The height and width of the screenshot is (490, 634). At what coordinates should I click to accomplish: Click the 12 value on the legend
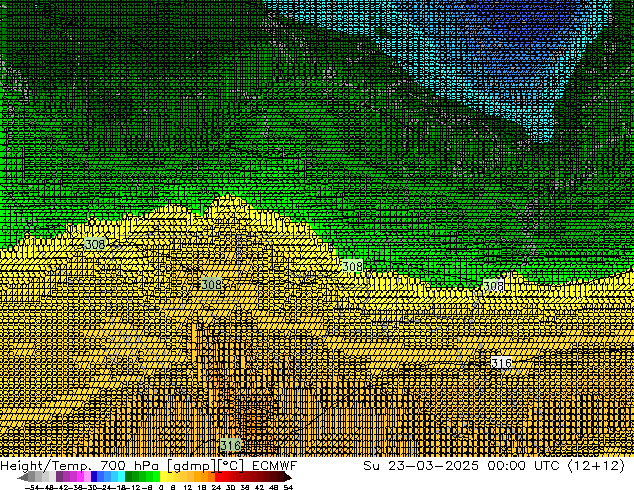pos(188,488)
